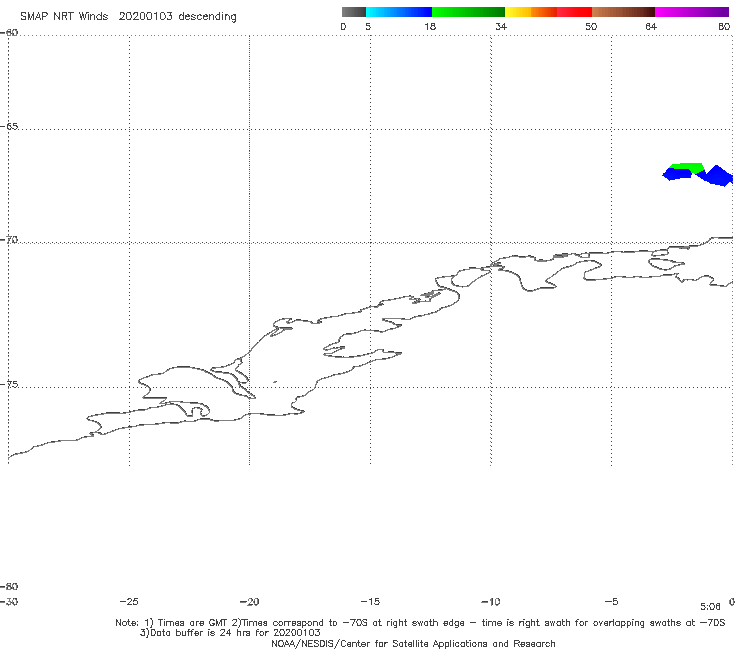Click the color bar label "64"
Screen dimensions: 740x650
pyautogui.click(x=651, y=26)
